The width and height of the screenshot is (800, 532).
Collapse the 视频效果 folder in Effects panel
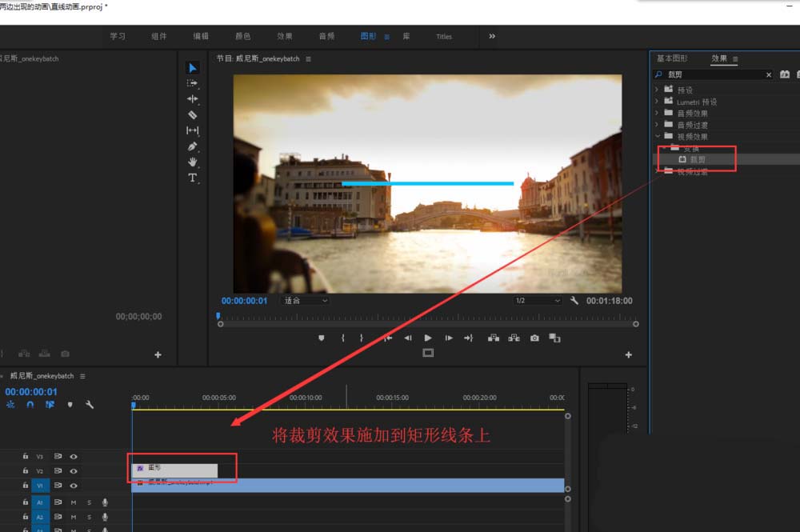pyautogui.click(x=658, y=136)
